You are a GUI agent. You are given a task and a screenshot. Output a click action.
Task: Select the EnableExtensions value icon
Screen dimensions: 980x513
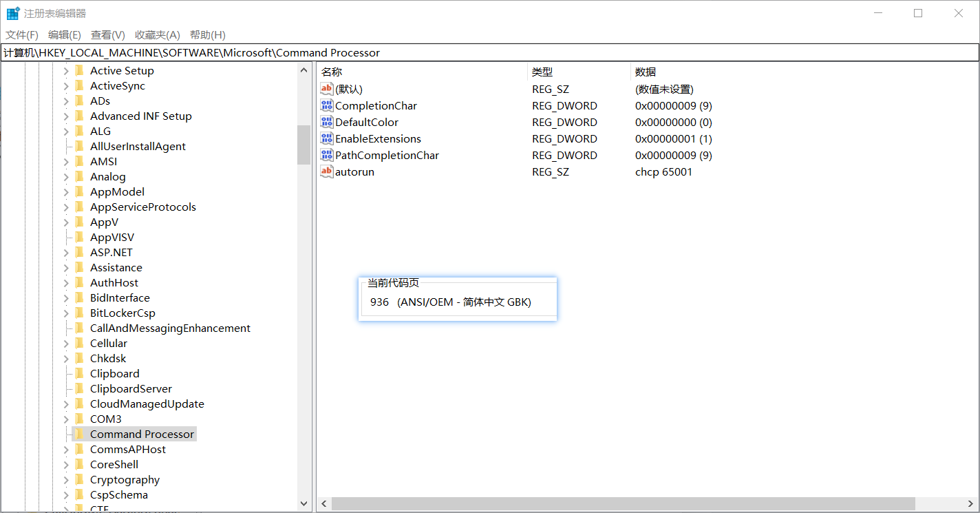click(x=327, y=138)
